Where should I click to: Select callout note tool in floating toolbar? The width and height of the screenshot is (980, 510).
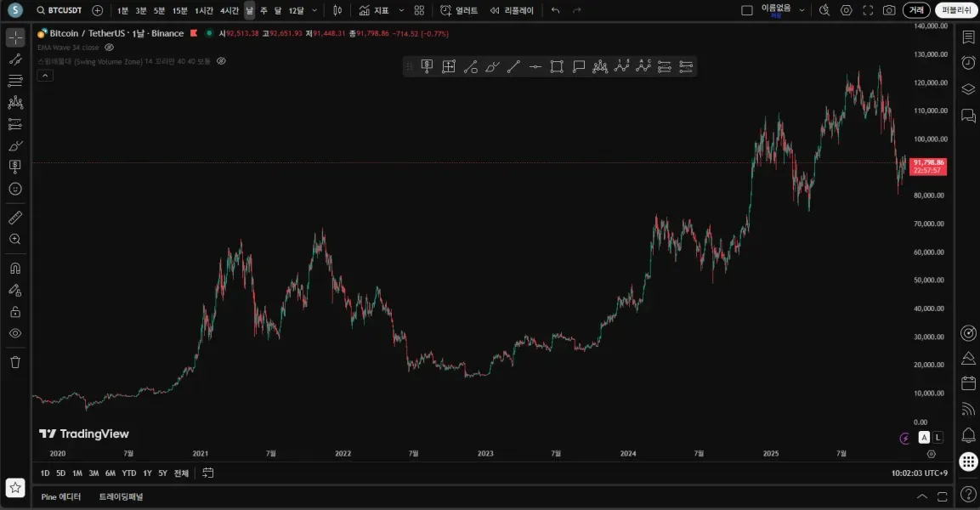pyautogui.click(x=579, y=66)
